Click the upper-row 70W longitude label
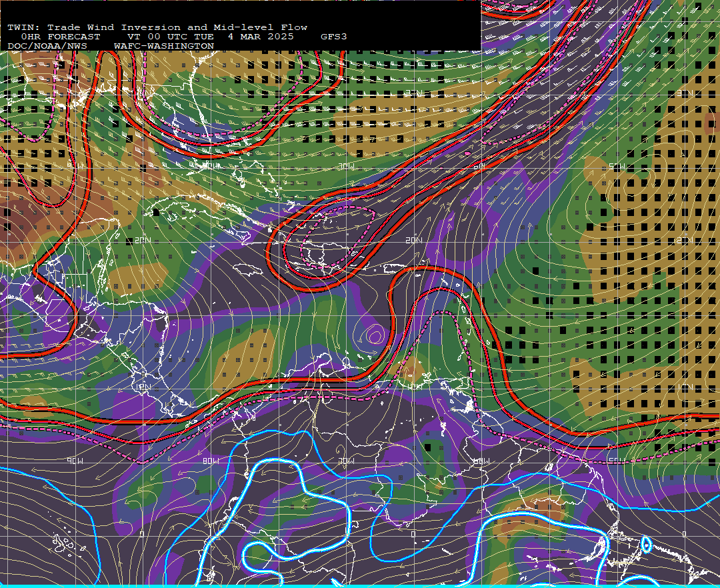The height and width of the screenshot is (588, 720). (x=346, y=166)
